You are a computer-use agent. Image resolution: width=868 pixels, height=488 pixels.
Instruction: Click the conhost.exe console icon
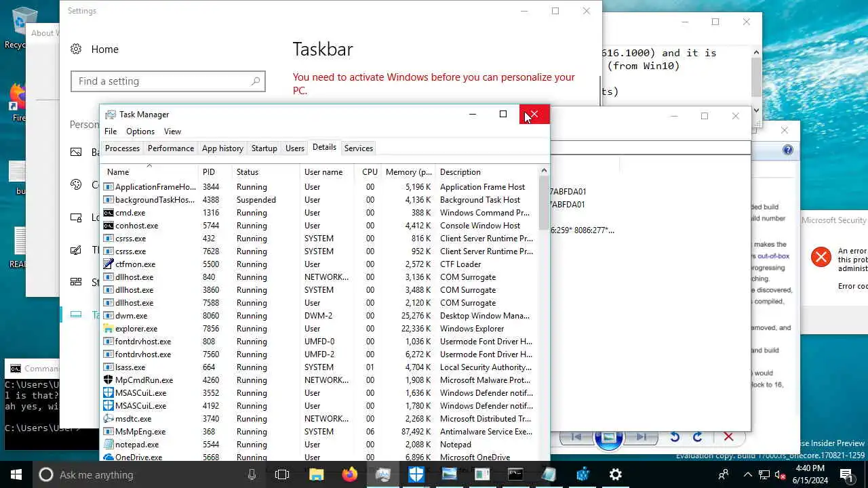click(108, 226)
